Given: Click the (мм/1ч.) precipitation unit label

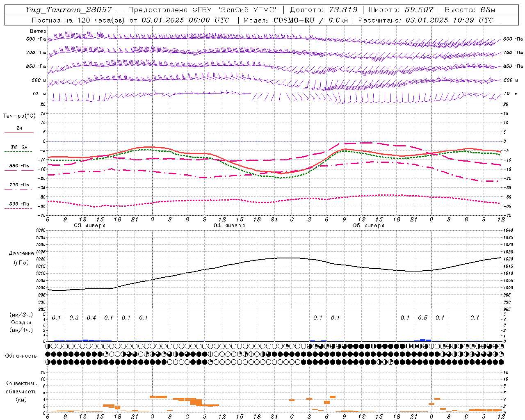Looking at the screenshot, I should [x=21, y=330].
